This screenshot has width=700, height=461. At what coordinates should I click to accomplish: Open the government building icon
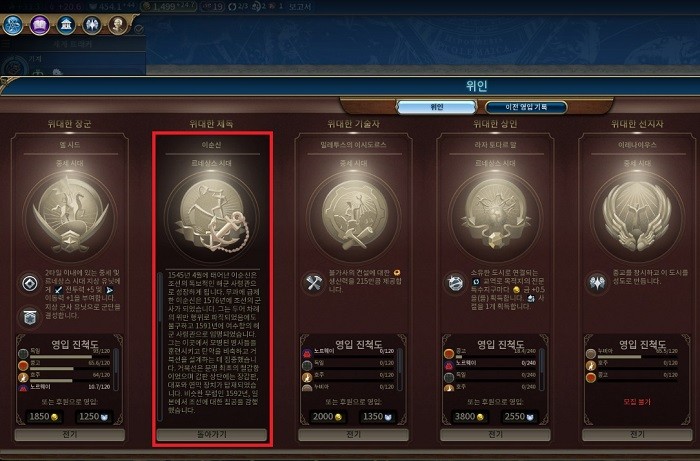coord(66,25)
